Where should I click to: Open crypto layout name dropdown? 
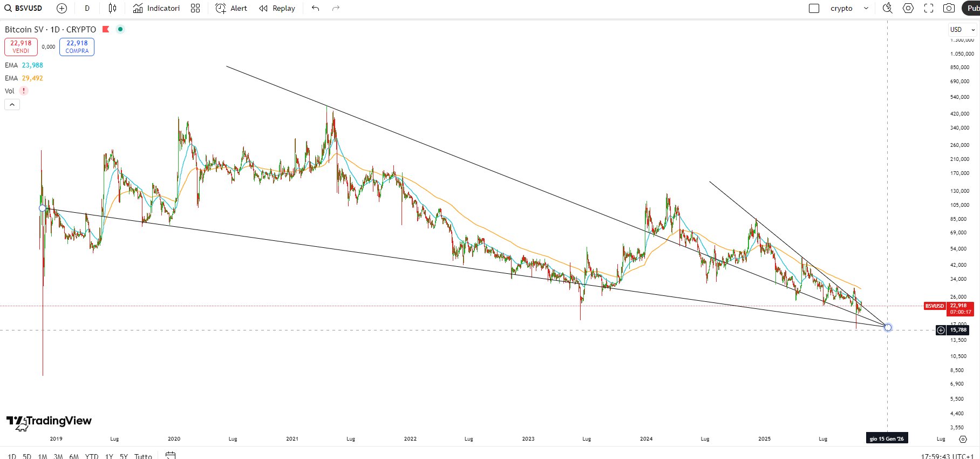849,8
